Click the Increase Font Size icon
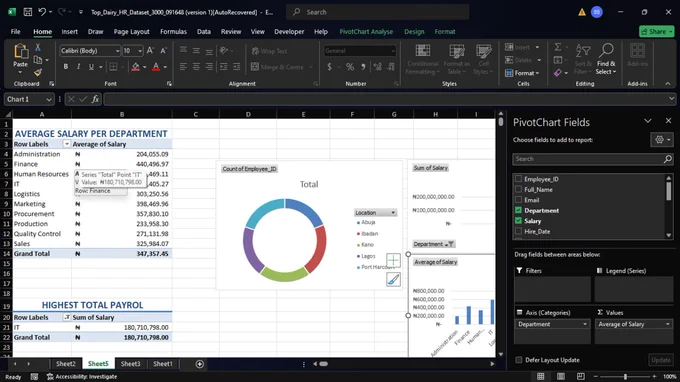This screenshot has width=680, height=382. 150,51
